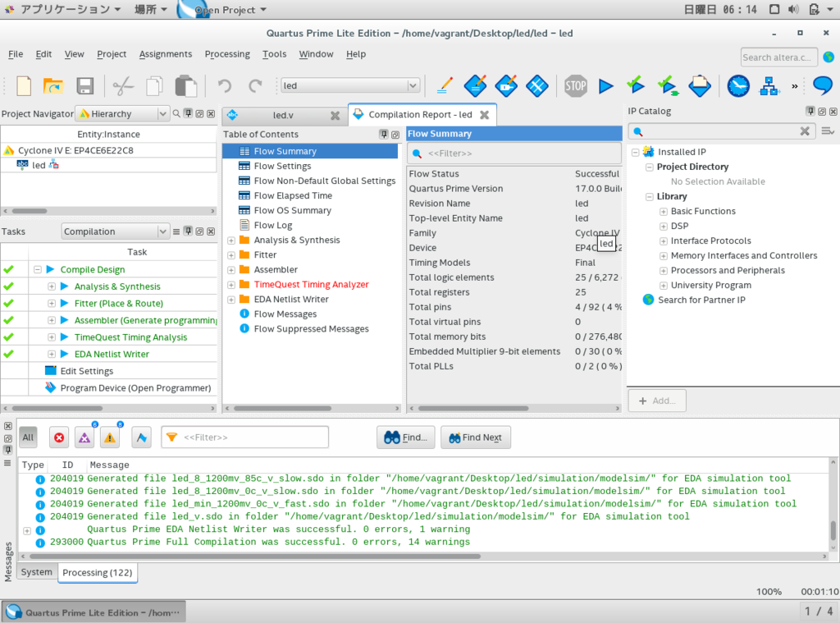Open the File menu
This screenshot has width=840, height=623.
pyautogui.click(x=16, y=54)
